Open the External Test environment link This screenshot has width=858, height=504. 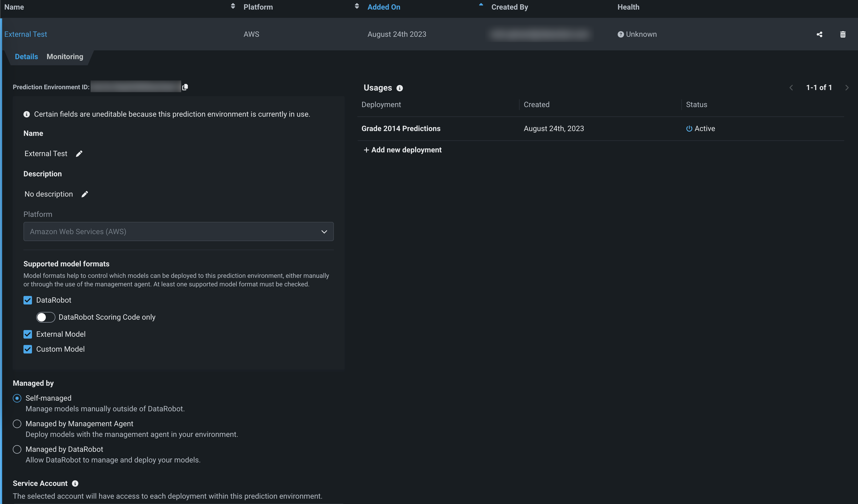click(26, 34)
